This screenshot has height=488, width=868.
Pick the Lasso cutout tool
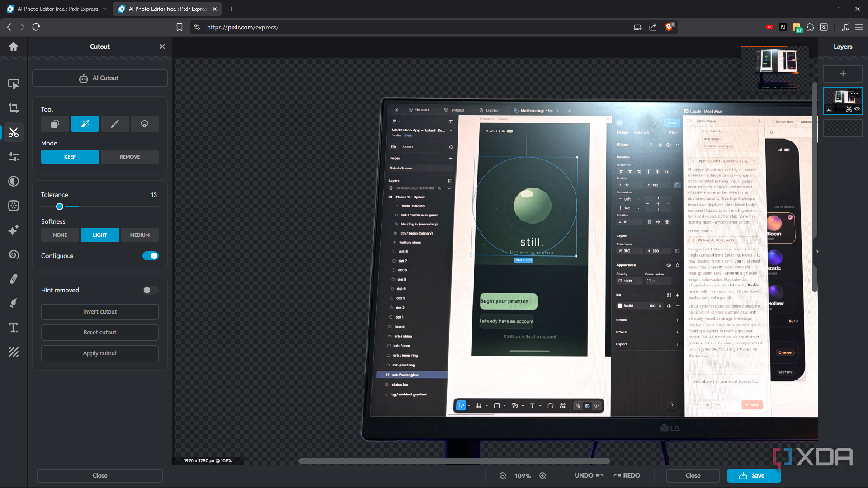click(x=145, y=124)
